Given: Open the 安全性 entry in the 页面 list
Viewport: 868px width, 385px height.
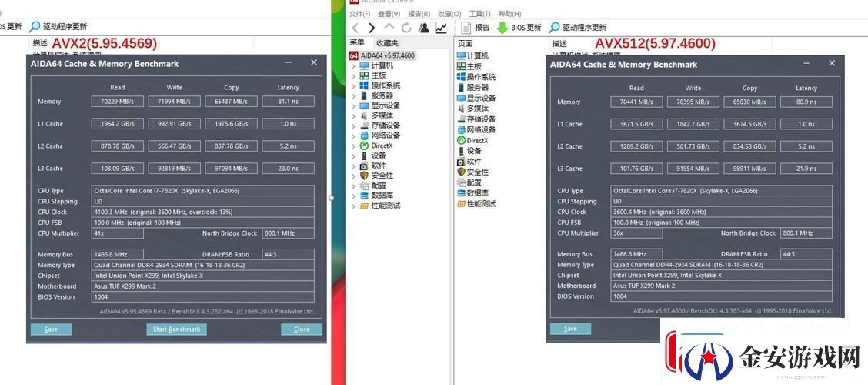Looking at the screenshot, I should point(472,172).
